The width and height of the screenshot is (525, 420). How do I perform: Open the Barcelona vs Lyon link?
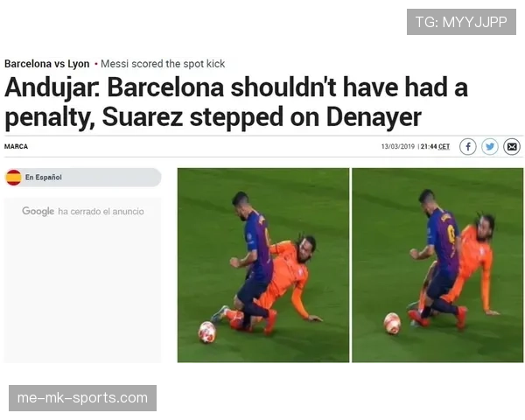[x=47, y=64]
